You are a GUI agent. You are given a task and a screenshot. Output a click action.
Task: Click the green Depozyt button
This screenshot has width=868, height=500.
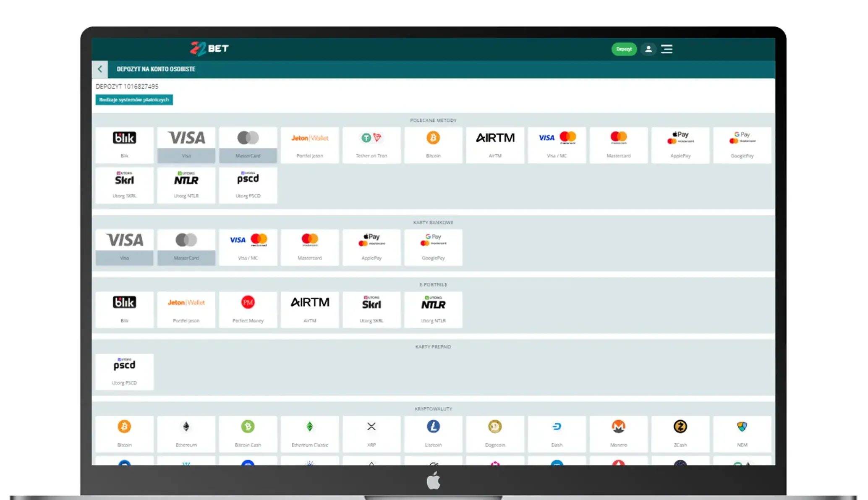(x=624, y=49)
